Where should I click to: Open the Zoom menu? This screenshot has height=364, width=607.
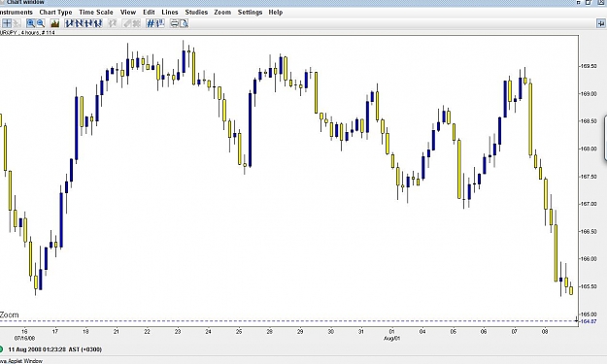pyautogui.click(x=222, y=13)
